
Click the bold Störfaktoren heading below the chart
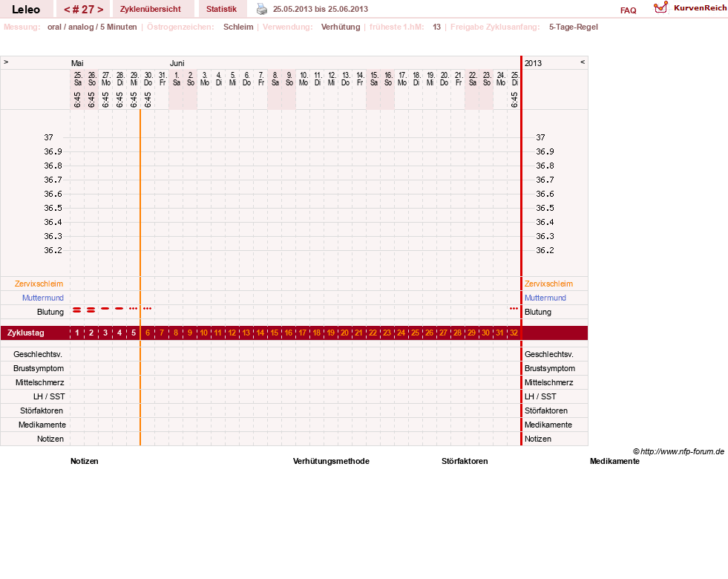pos(465,461)
